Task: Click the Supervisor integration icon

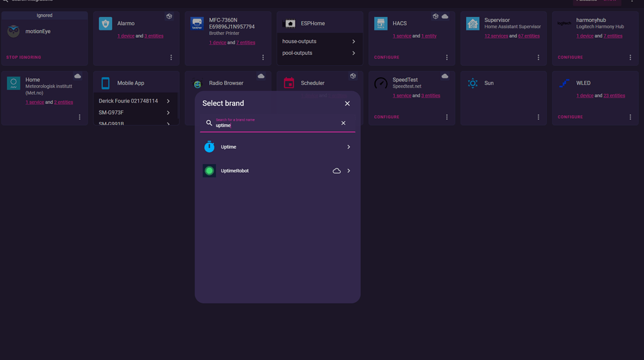Action: coord(472,23)
